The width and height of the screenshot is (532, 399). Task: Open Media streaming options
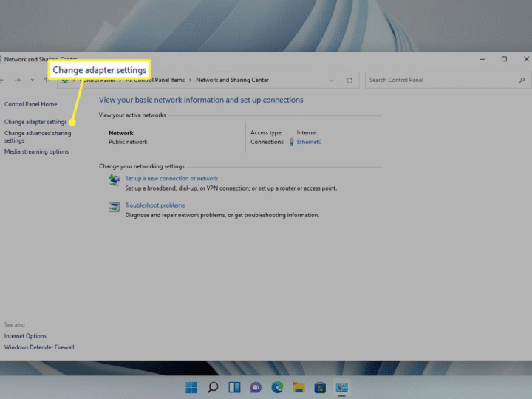pos(37,151)
